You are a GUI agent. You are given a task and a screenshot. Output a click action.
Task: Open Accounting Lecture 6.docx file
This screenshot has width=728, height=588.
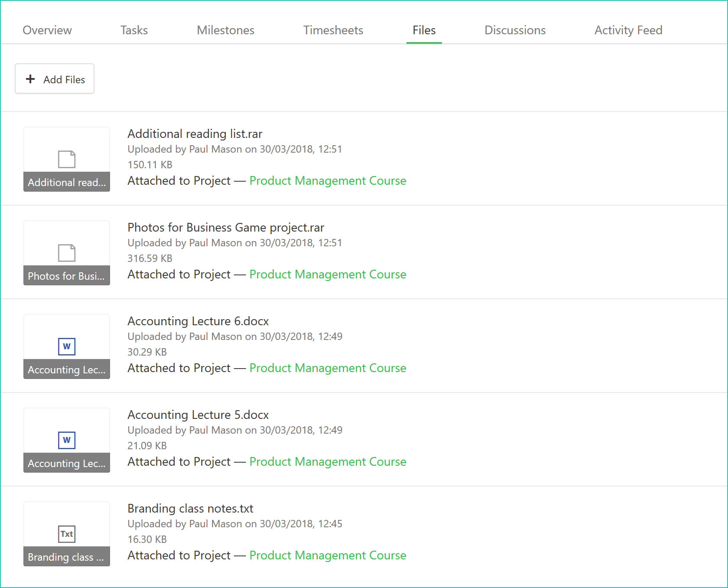pos(198,321)
